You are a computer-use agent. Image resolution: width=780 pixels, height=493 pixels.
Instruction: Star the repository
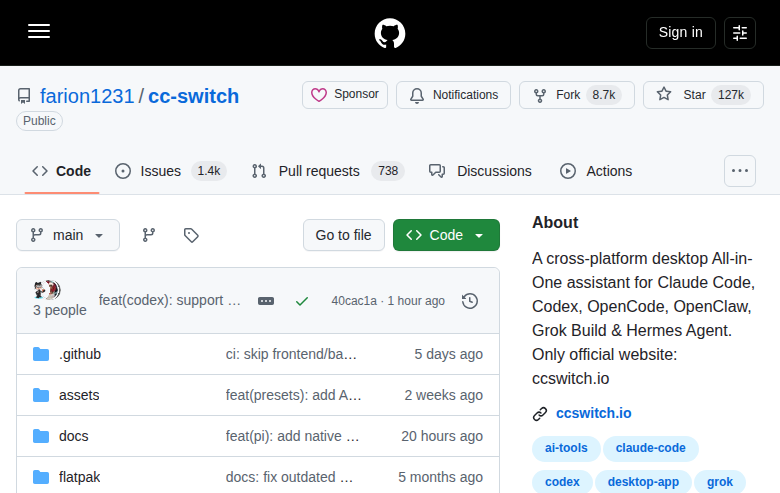(x=703, y=95)
